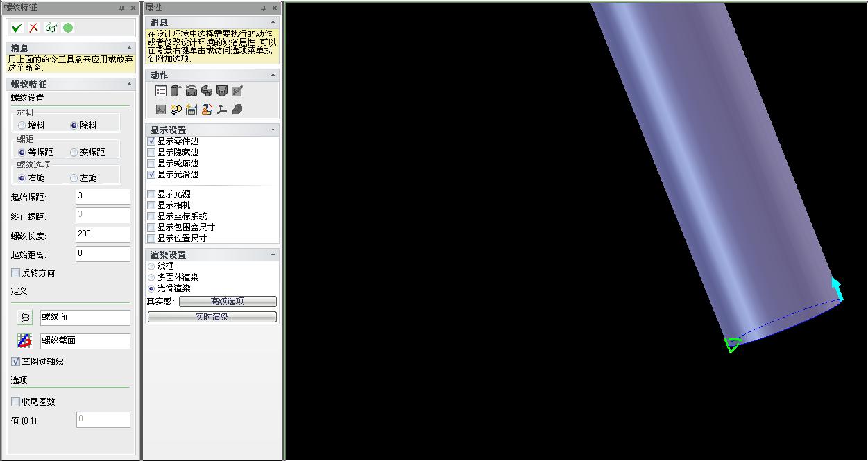Click the table with star icon in 动作

tap(191, 110)
